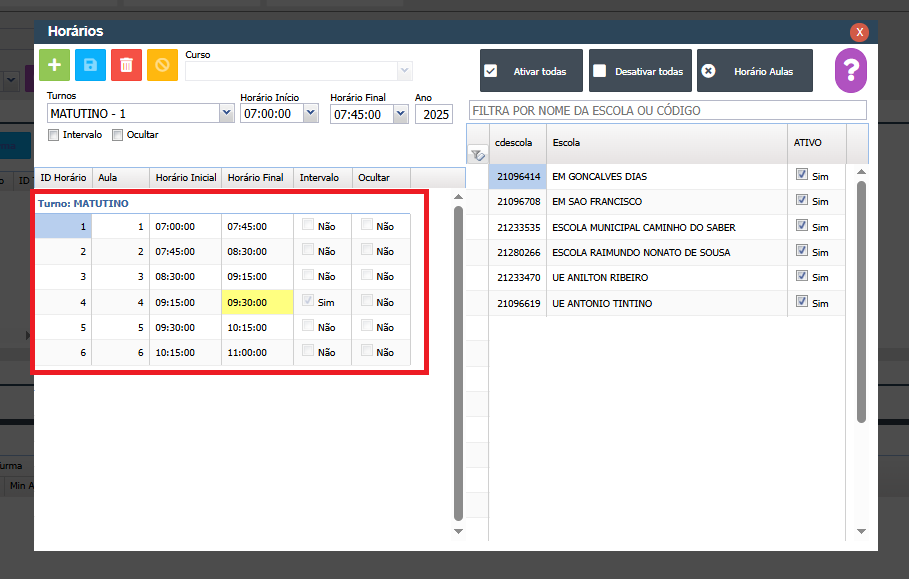Expand the Turnos dropdown arrow

point(227,113)
